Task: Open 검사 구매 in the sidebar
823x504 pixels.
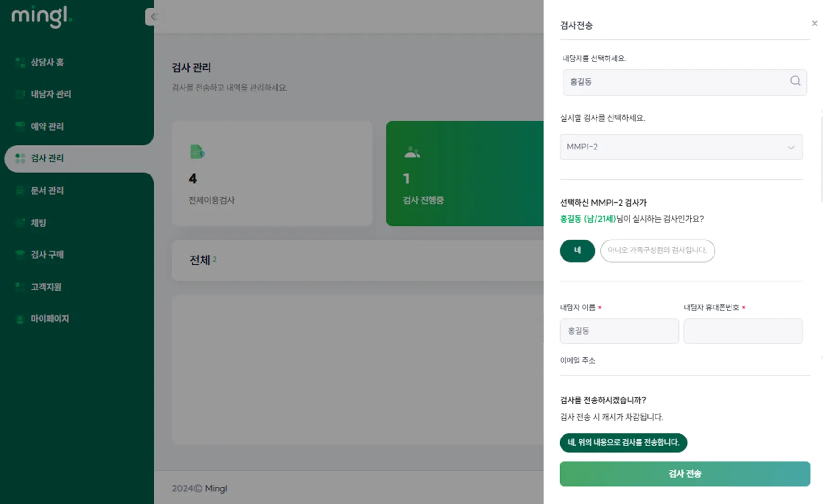Action: point(47,255)
